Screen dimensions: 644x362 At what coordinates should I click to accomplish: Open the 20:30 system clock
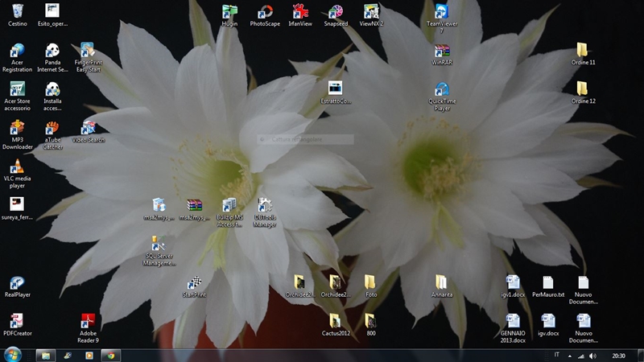click(x=618, y=356)
